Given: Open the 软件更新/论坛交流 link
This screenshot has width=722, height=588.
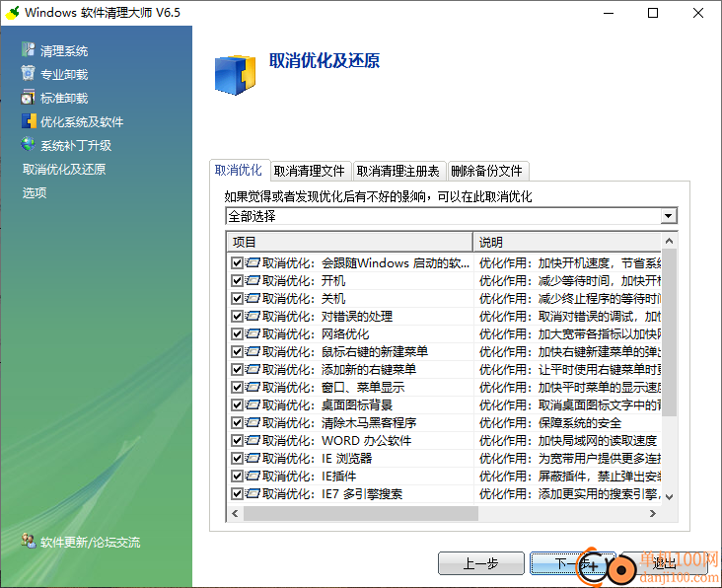Looking at the screenshot, I should point(91,542).
